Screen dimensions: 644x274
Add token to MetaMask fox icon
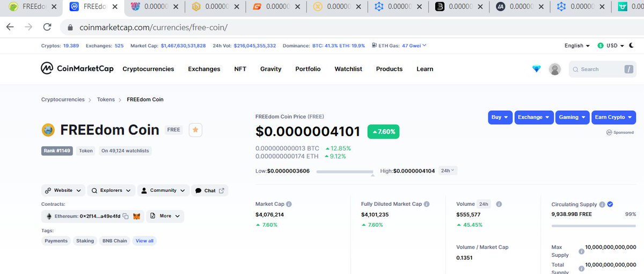[x=136, y=216]
